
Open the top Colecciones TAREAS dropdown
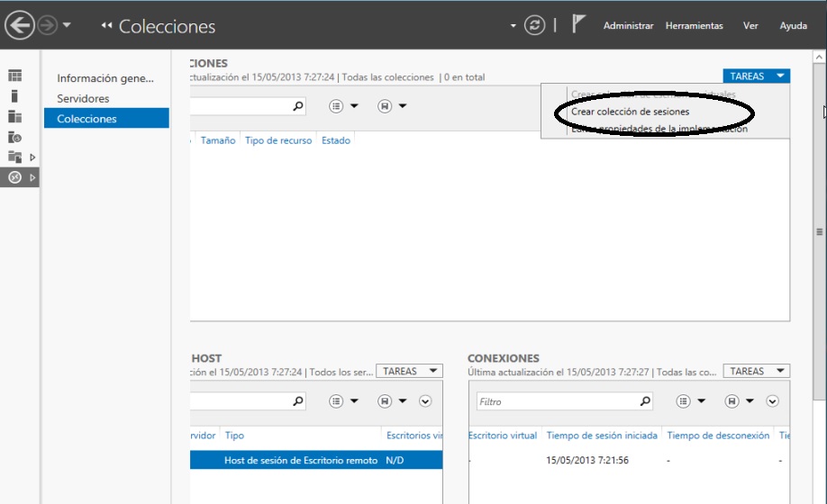pos(756,76)
